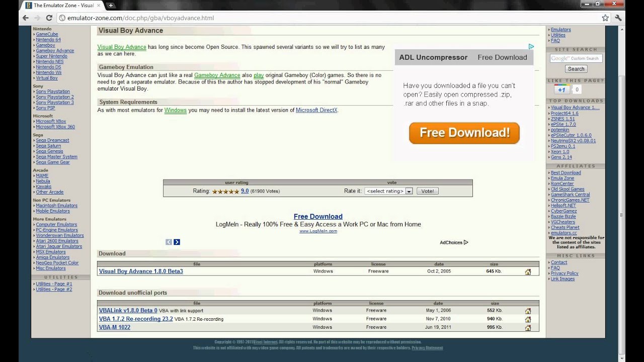Open the NeoGeo Pocket Color link
Viewport: 644px width, 362px height.
[x=57, y=263]
